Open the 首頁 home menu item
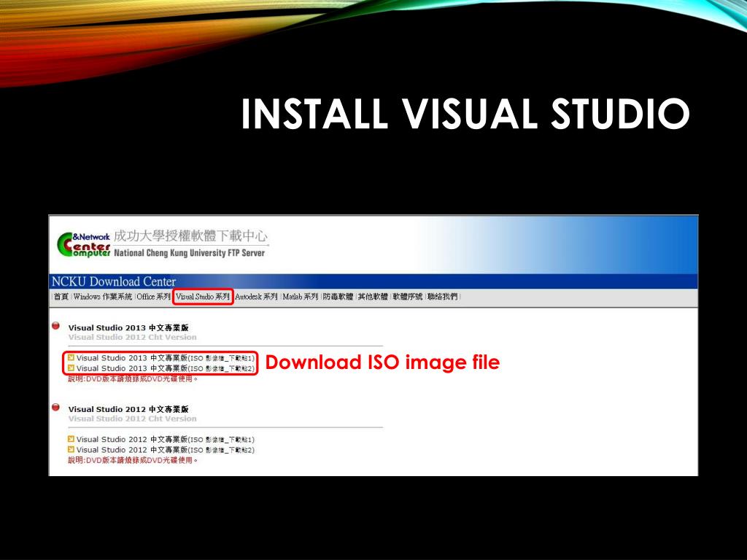This screenshot has height=560, width=747. (x=61, y=297)
